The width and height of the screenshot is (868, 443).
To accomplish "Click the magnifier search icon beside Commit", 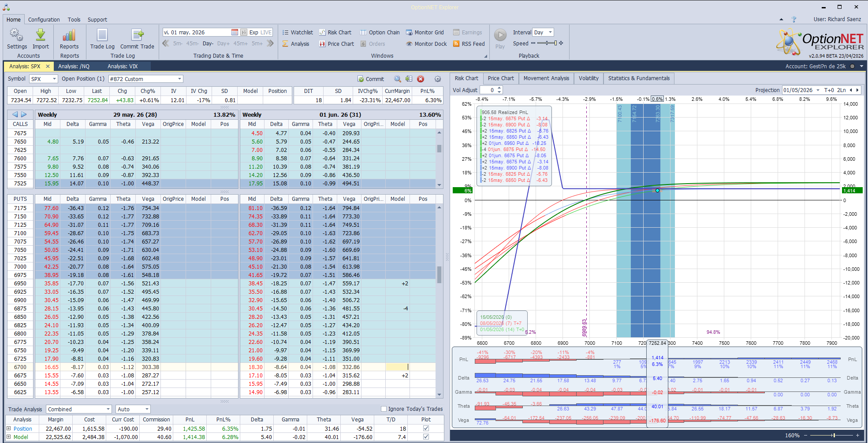I will point(397,79).
